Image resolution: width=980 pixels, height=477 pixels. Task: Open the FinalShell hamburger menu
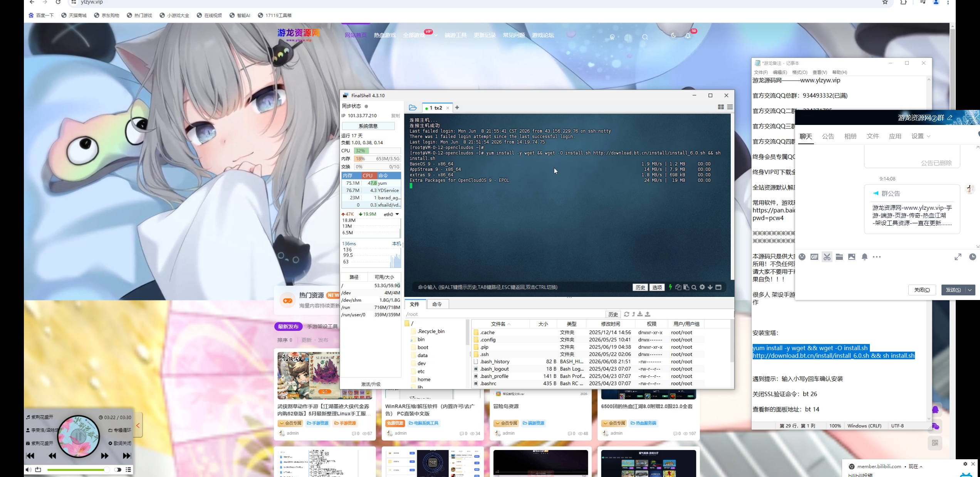(730, 107)
